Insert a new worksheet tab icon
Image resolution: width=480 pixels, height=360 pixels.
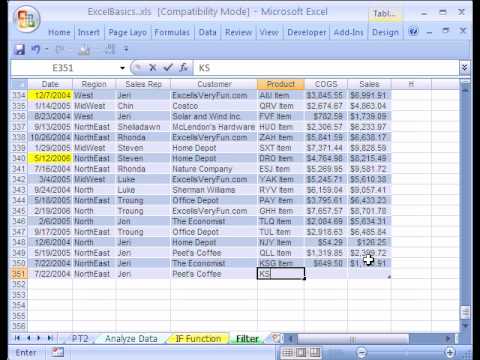coord(276,338)
